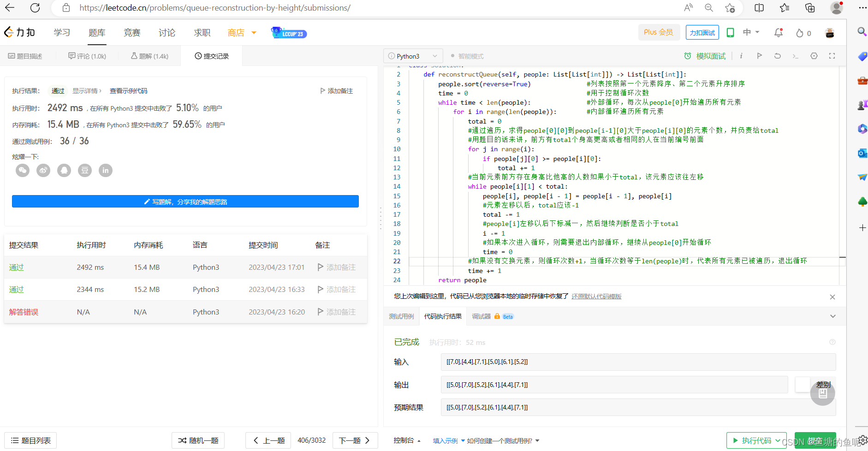Open the read aloud browser icon
This screenshot has width=868, height=451.
688,7
